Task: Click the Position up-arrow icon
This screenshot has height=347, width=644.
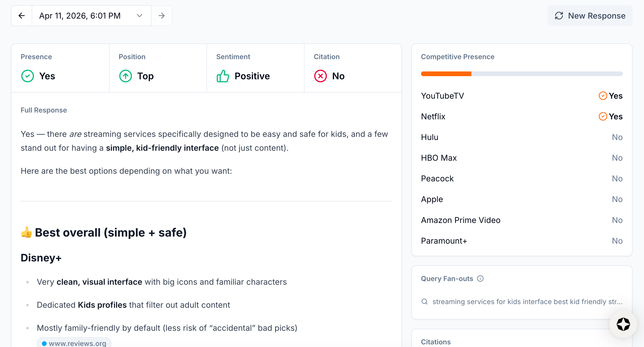Action: 125,76
